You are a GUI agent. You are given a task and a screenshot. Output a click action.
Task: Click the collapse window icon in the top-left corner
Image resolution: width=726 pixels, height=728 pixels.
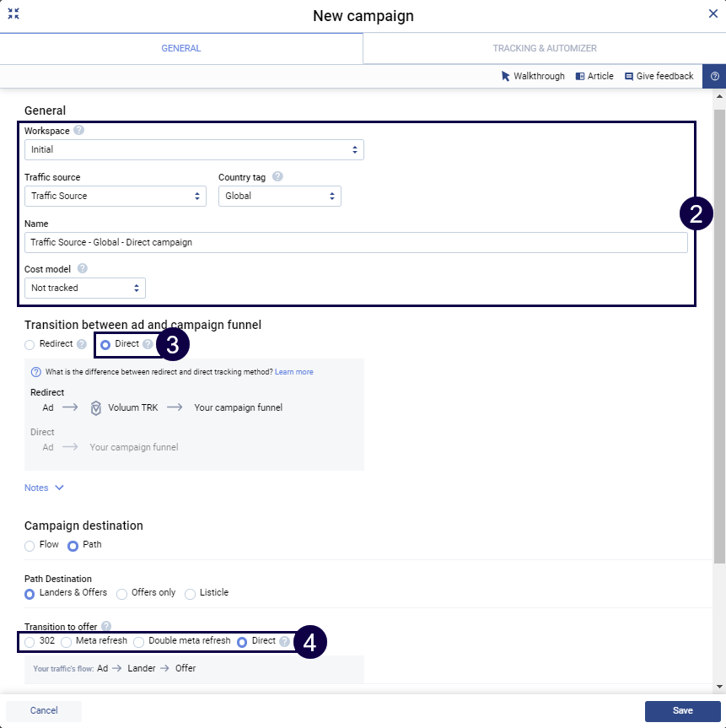click(13, 14)
